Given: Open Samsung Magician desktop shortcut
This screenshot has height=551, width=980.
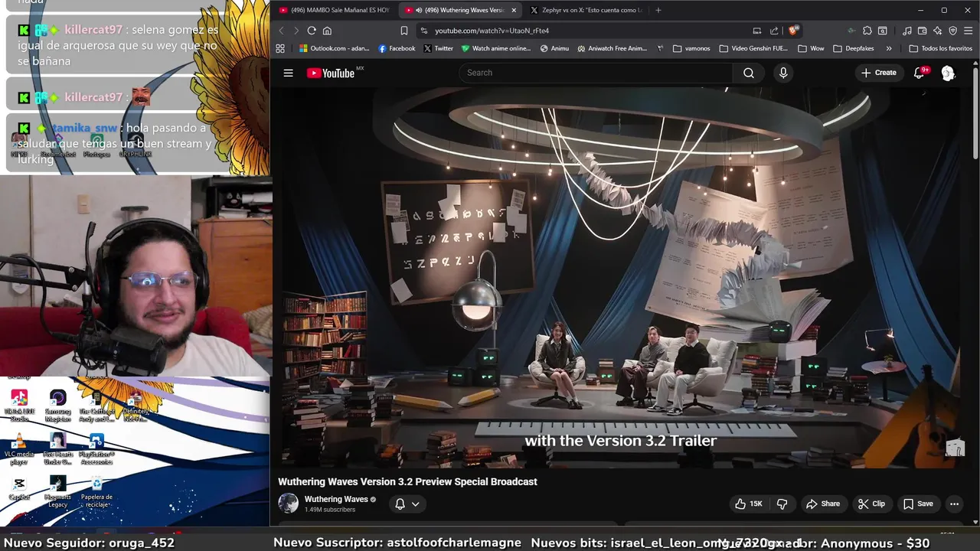Looking at the screenshot, I should [x=57, y=406].
